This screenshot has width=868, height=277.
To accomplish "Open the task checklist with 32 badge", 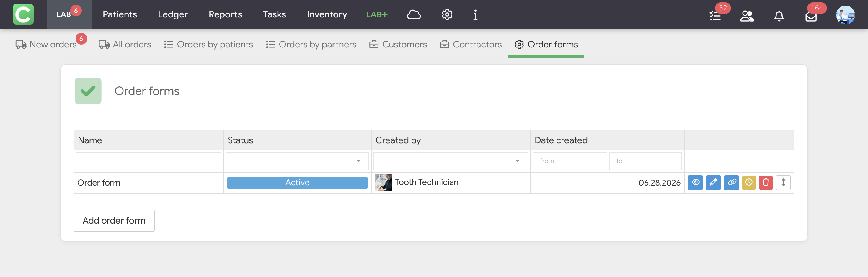I will (715, 15).
